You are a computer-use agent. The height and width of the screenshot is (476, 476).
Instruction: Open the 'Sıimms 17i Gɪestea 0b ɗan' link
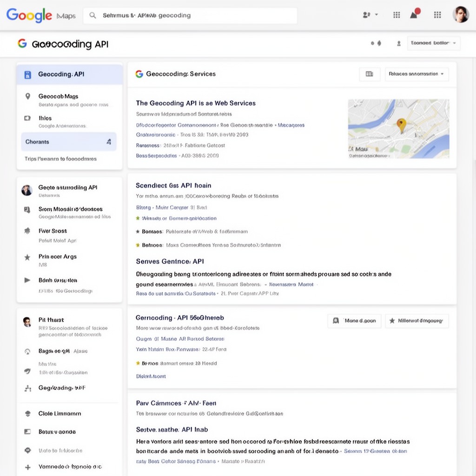[x=375, y=451]
